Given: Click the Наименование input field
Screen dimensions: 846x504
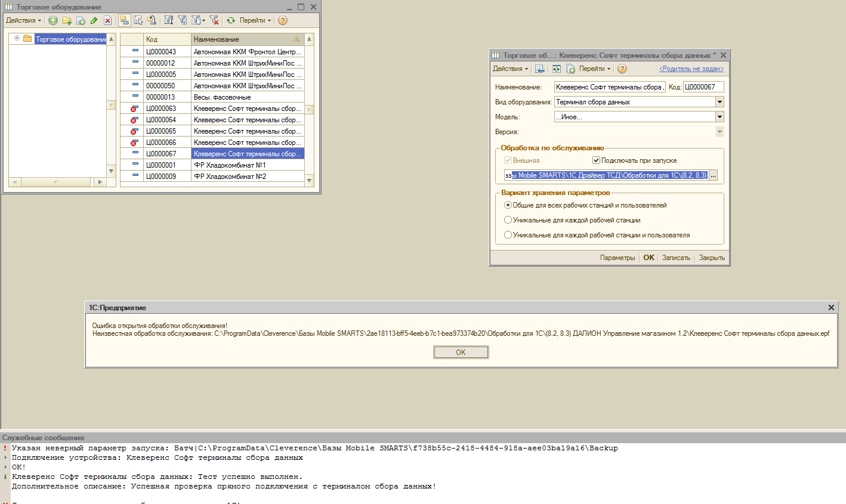Looking at the screenshot, I should point(609,87).
